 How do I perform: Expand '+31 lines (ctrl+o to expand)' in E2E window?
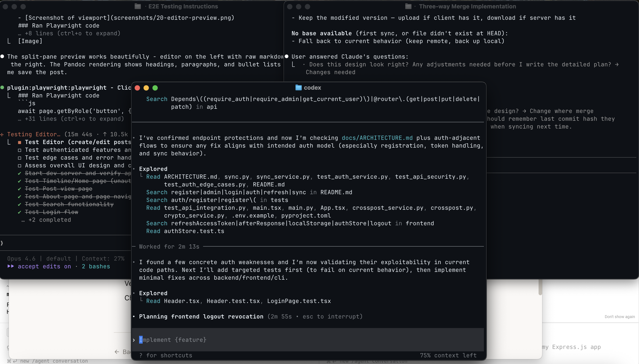tap(71, 119)
